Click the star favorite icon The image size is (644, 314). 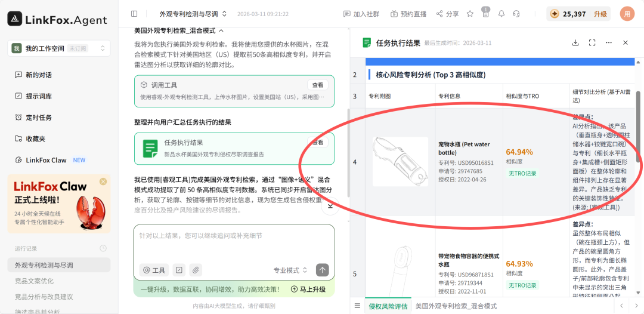coord(470,14)
